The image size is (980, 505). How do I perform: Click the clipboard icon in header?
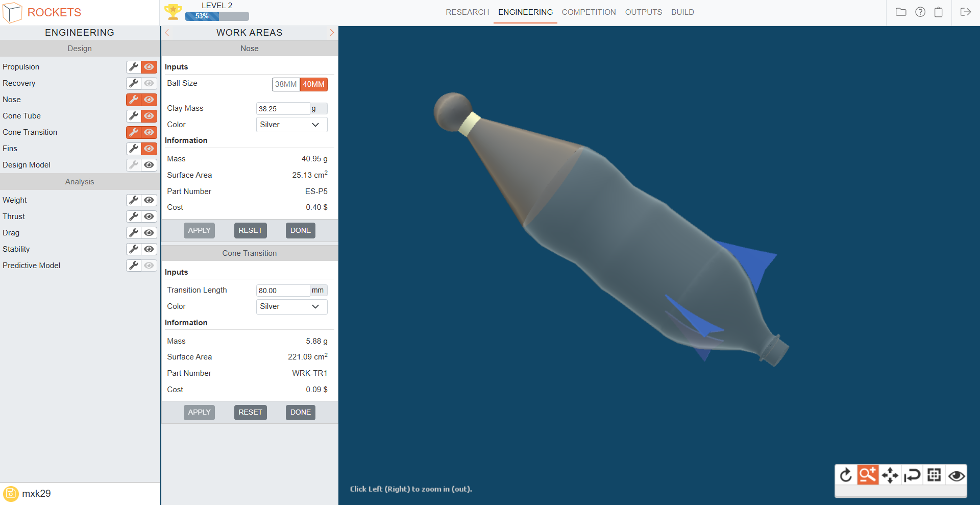(938, 12)
